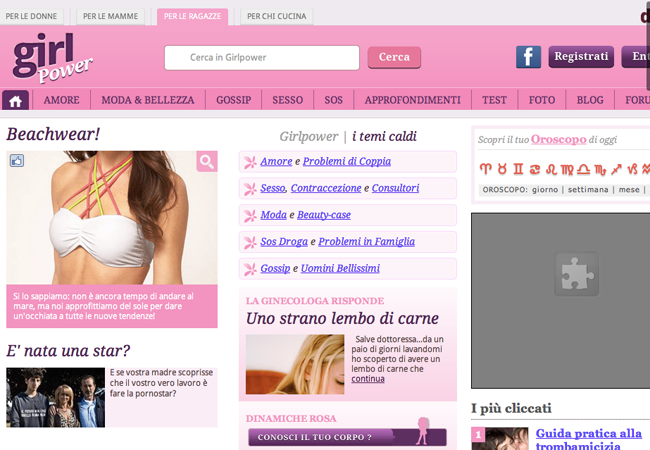Select the Sagittarius zodiac symbol
The image size is (650, 450).
616,169
